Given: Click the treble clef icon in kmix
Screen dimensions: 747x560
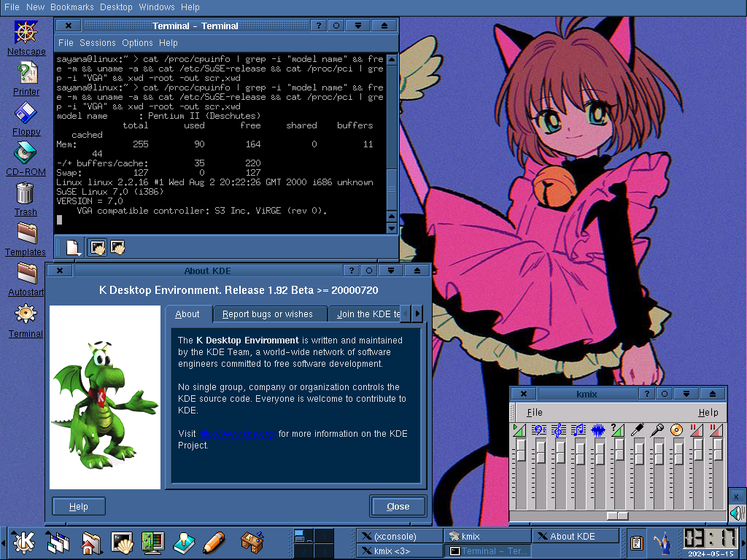Looking at the screenshot, I should (x=560, y=430).
